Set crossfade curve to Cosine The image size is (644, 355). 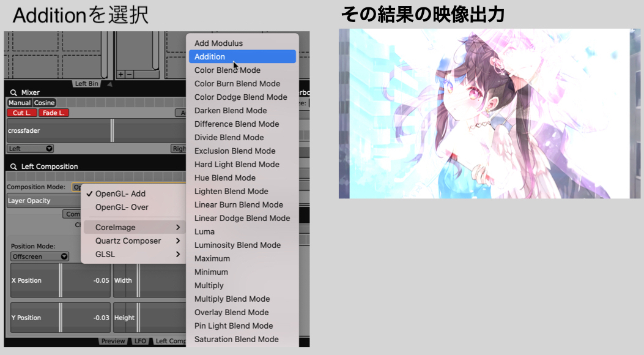45,103
